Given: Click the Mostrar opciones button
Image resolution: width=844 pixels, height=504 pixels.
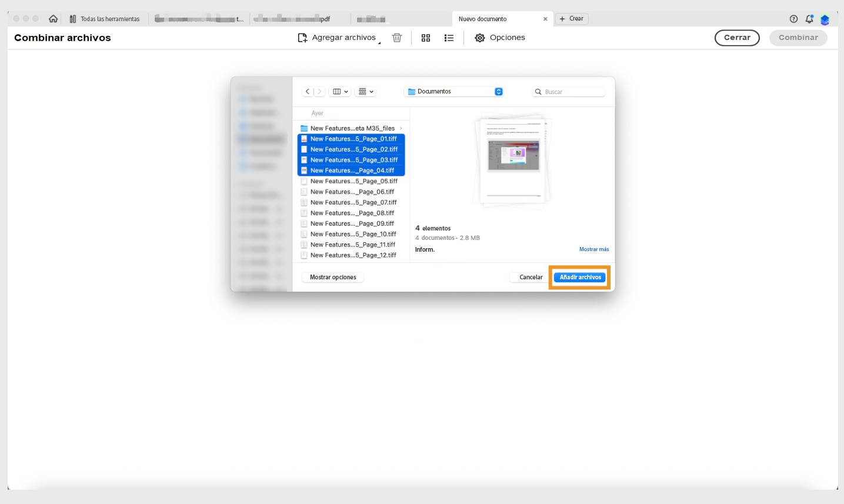Looking at the screenshot, I should point(333,277).
